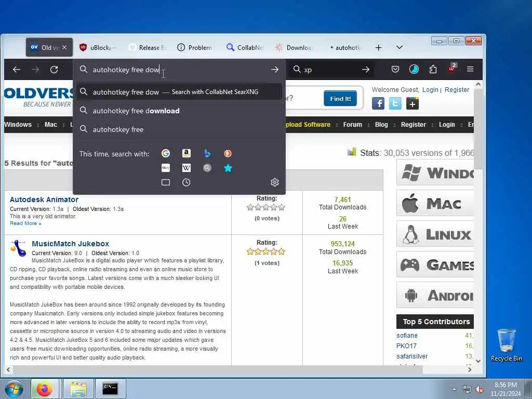Image resolution: width=532 pixels, height=399 pixels.
Task: Open search settings gear icon
Action: 275,182
